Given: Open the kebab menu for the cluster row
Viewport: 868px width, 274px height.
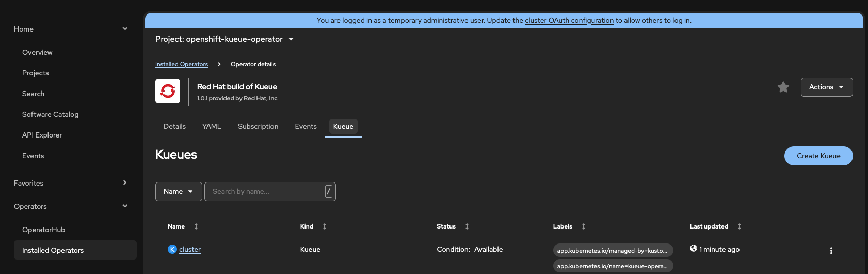Looking at the screenshot, I should (831, 251).
